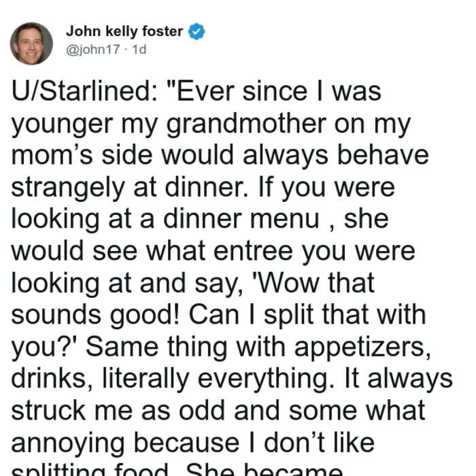Click the word annoying in the tweet
Viewport: 476px width, 476px height.
[x=68, y=444]
